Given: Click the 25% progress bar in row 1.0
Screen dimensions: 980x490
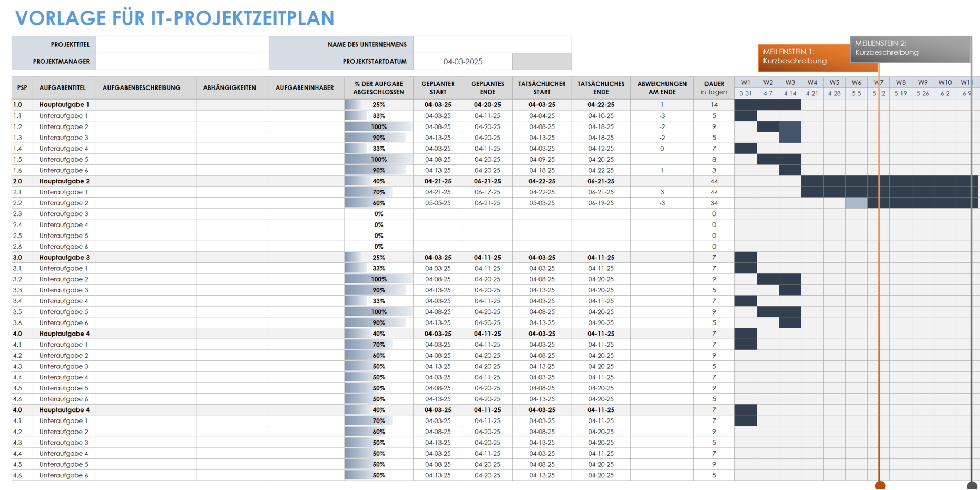Looking at the screenshot, I should (378, 105).
